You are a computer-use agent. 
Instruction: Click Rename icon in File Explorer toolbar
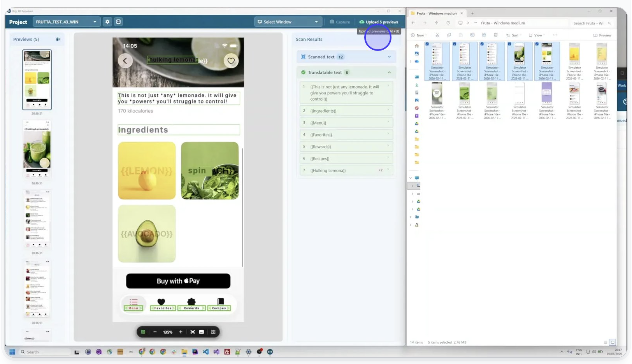(472, 35)
